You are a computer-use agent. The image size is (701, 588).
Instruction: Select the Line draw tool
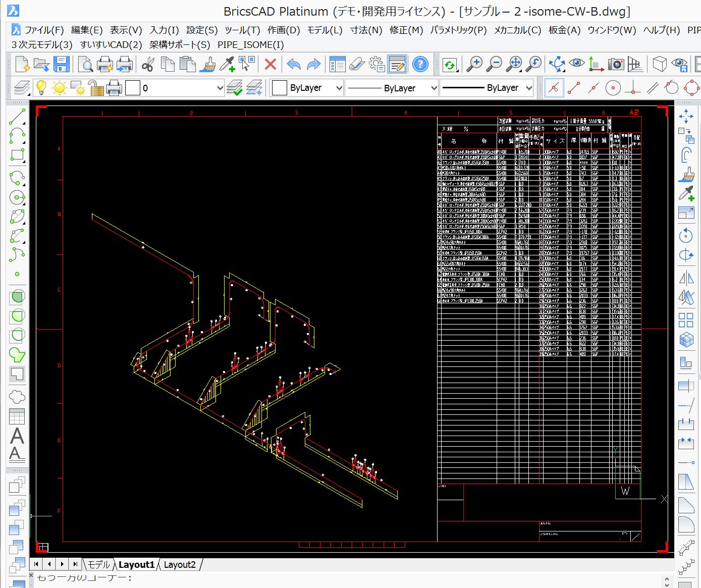[17, 117]
